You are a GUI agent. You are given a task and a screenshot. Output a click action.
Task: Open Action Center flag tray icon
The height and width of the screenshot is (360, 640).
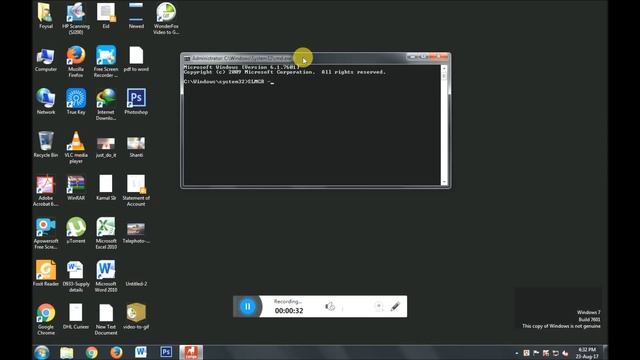536,353
